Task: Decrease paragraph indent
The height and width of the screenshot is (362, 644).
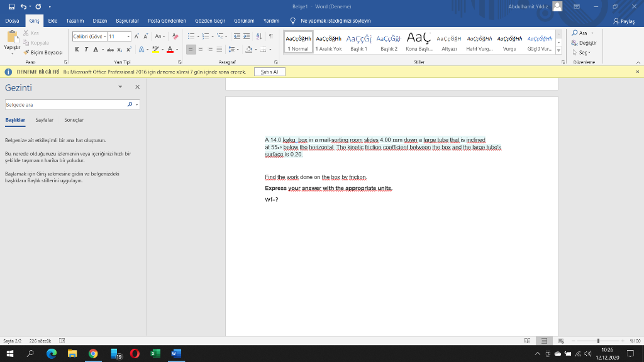Action: coord(237,36)
